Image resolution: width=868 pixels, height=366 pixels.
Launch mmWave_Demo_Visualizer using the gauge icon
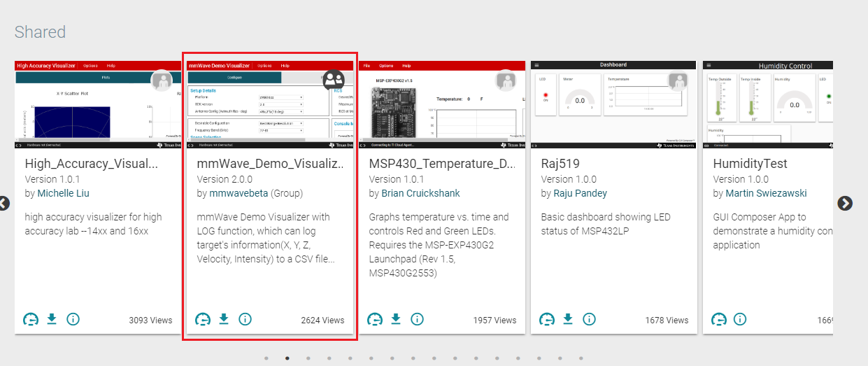(x=203, y=320)
